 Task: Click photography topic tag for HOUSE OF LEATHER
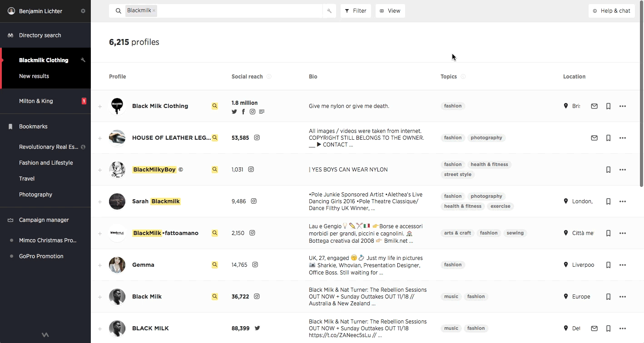point(486,137)
